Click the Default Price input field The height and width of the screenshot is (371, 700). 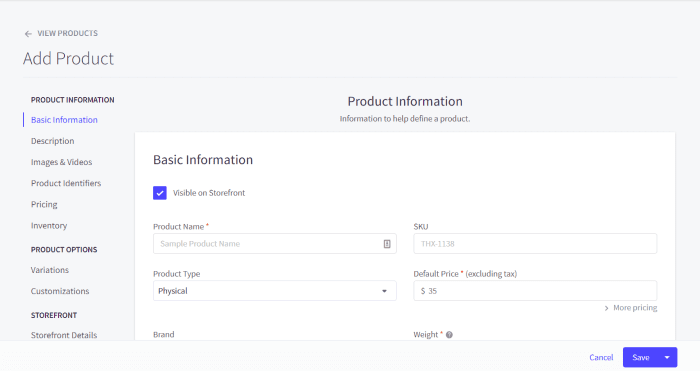pos(535,291)
